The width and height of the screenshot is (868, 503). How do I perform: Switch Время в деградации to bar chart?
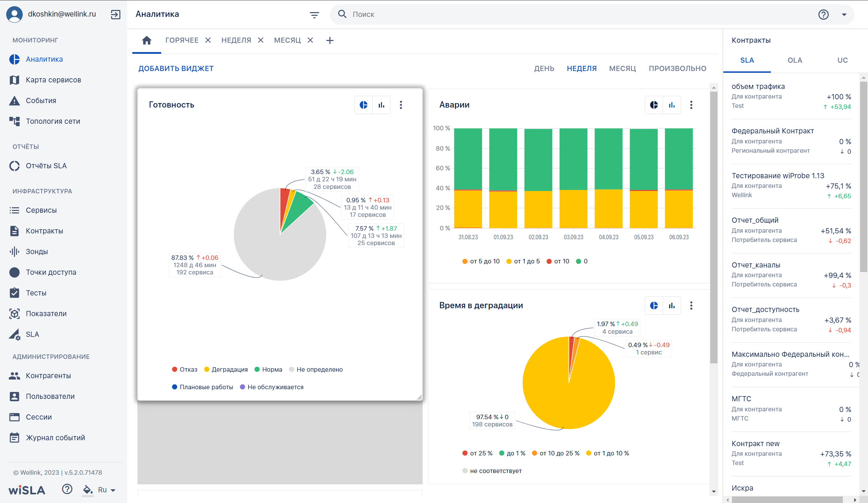672,305
